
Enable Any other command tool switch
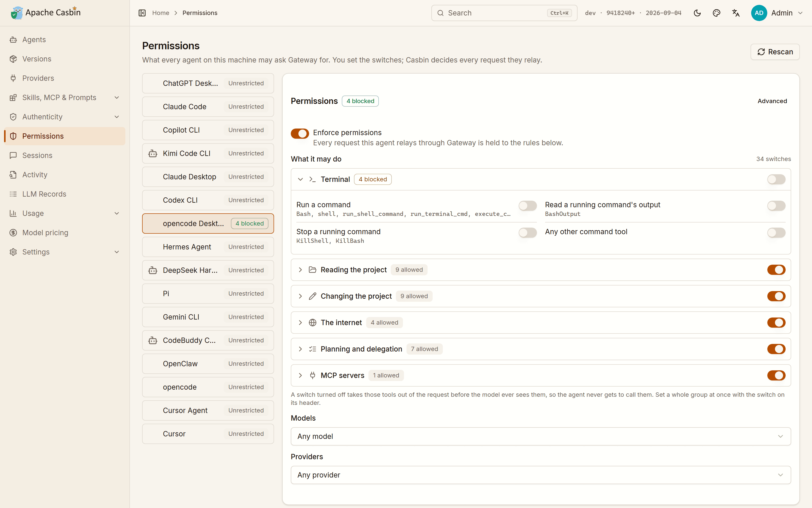tap(776, 232)
